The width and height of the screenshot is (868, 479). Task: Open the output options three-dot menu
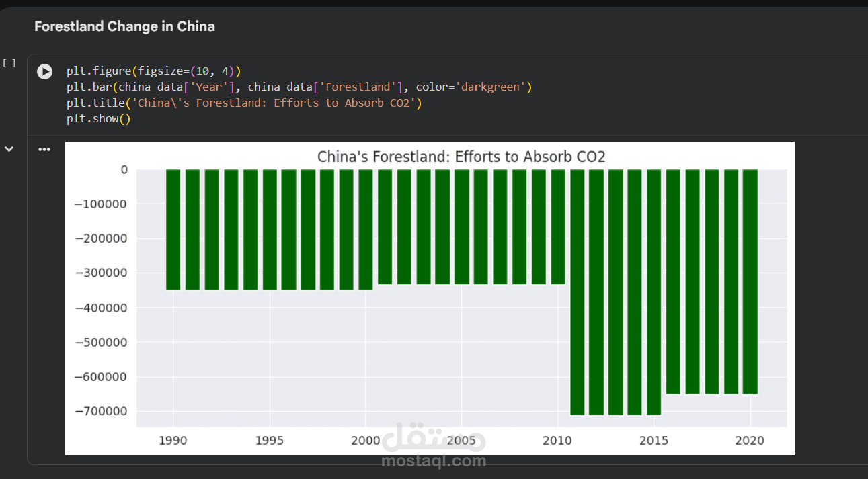pyautogui.click(x=44, y=149)
